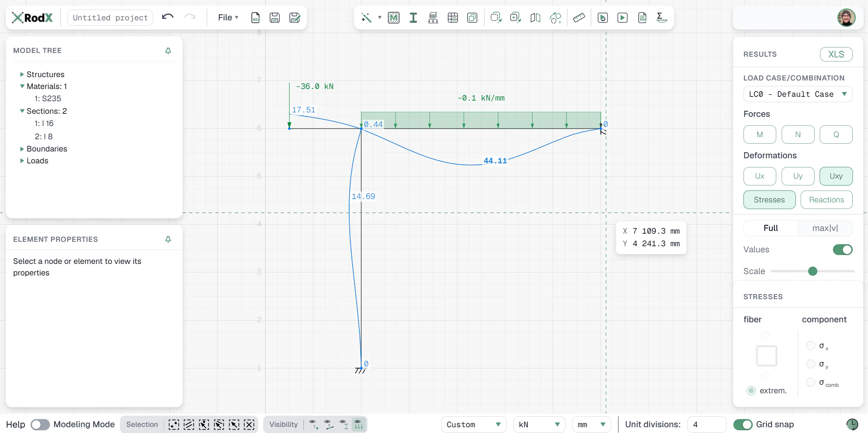Click the save icon
868x433 pixels.
point(275,18)
